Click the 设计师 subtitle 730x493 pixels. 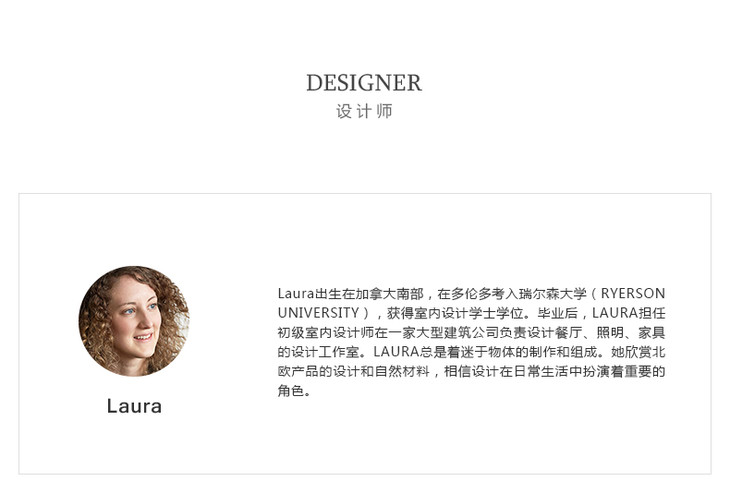coord(364,111)
